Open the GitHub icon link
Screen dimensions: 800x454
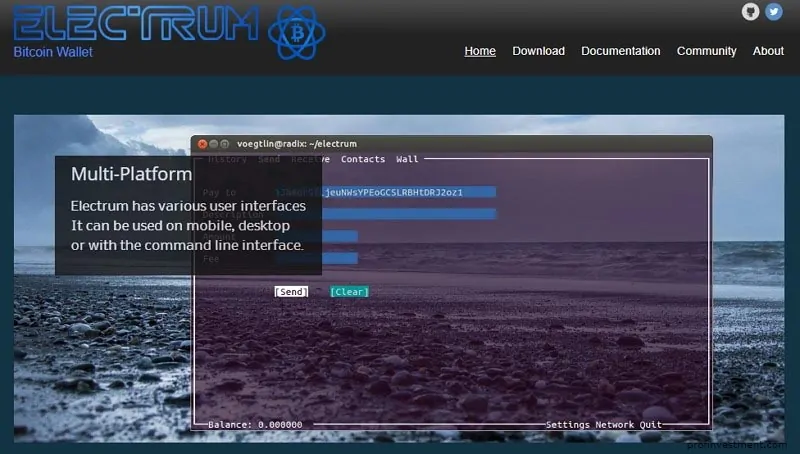tap(750, 12)
